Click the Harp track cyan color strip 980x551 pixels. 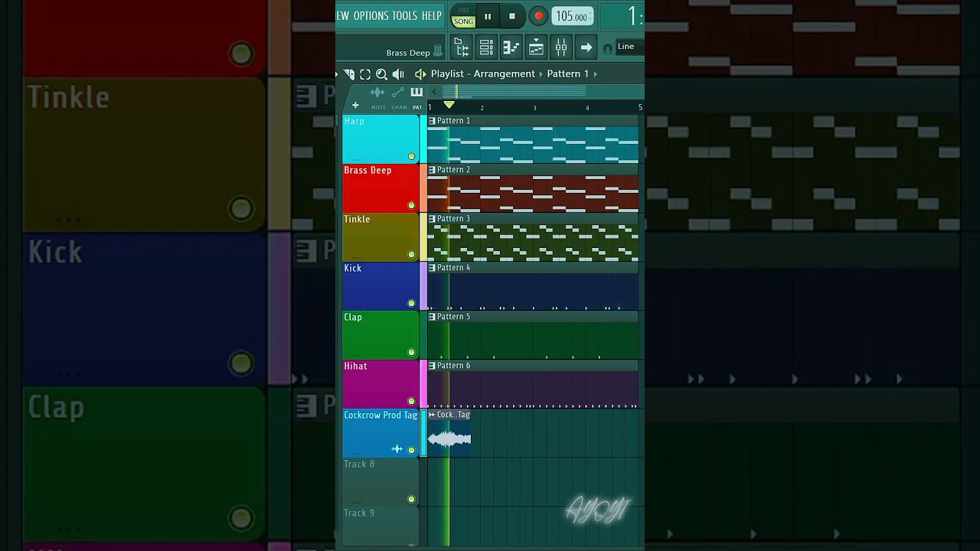(x=423, y=139)
